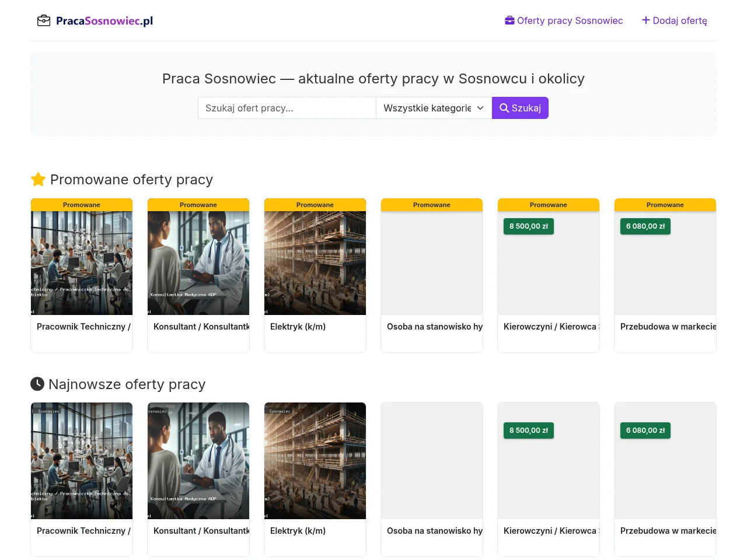This screenshot has width=747, height=560.
Task: Open promoted Kierowczyni / Kierowca title link
Action: (x=551, y=327)
